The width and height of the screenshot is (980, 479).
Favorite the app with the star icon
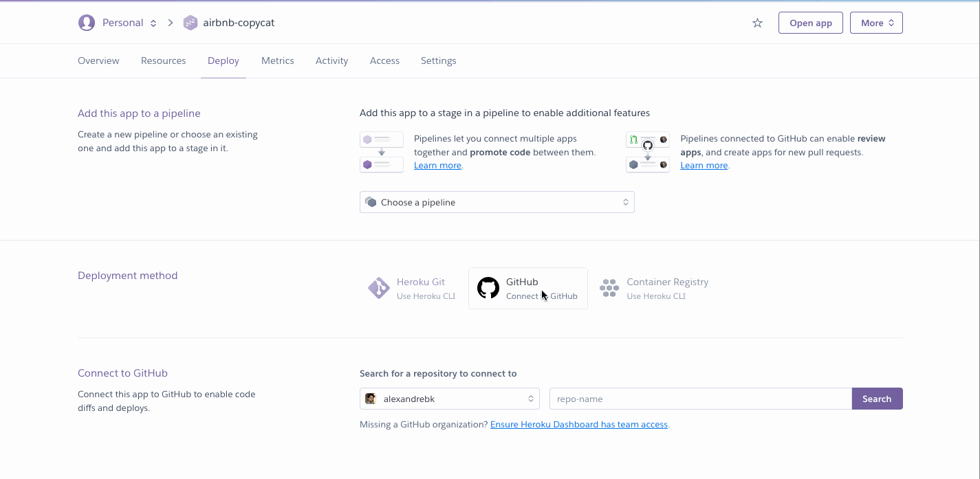[757, 23]
